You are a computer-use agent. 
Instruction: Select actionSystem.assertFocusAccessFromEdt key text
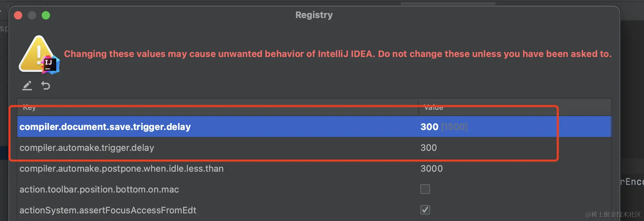(x=108, y=210)
